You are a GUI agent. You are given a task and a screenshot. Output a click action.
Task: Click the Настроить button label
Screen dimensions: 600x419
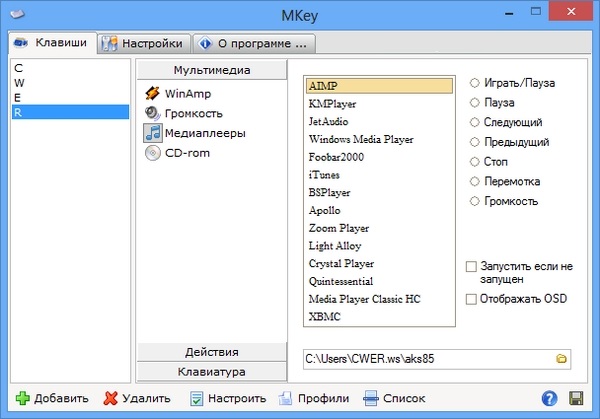coord(237,398)
